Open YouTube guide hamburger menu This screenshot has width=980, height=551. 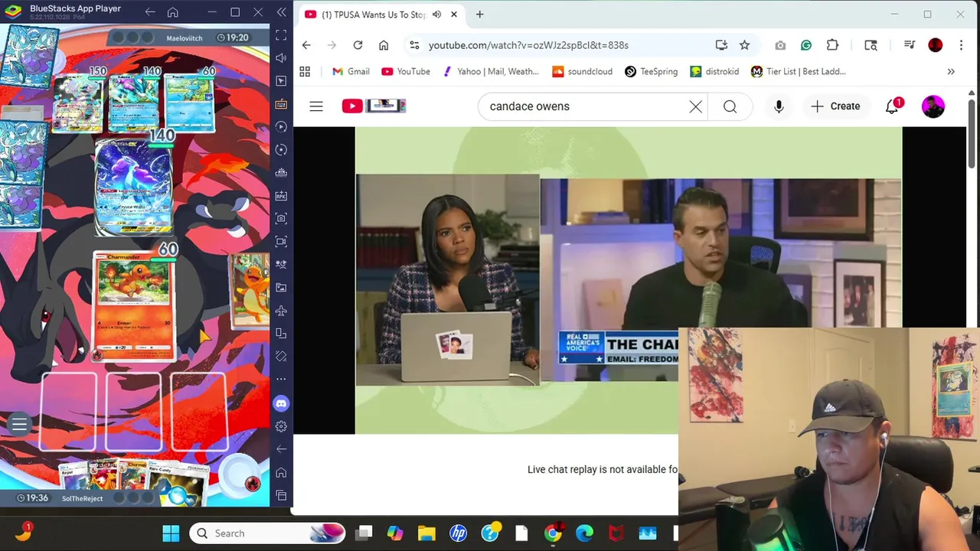click(316, 106)
